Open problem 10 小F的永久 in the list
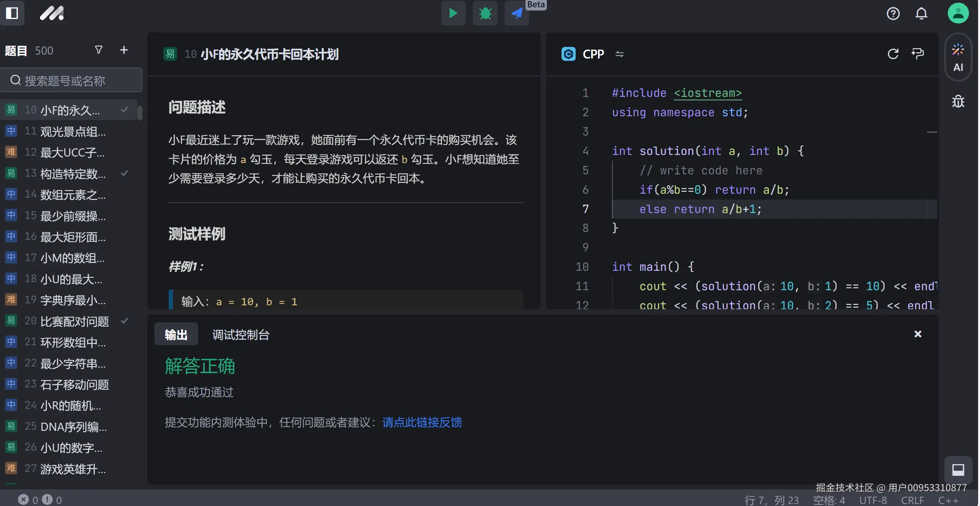 point(69,110)
